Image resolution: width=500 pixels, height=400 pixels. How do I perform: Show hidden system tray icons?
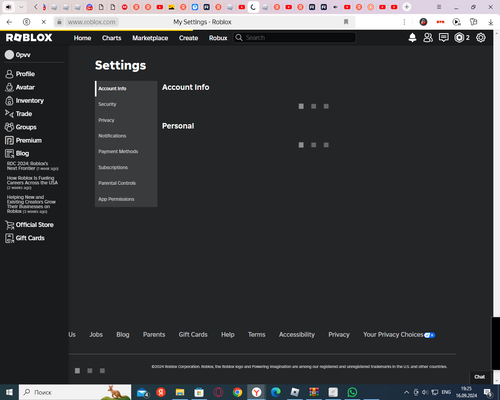click(406, 392)
